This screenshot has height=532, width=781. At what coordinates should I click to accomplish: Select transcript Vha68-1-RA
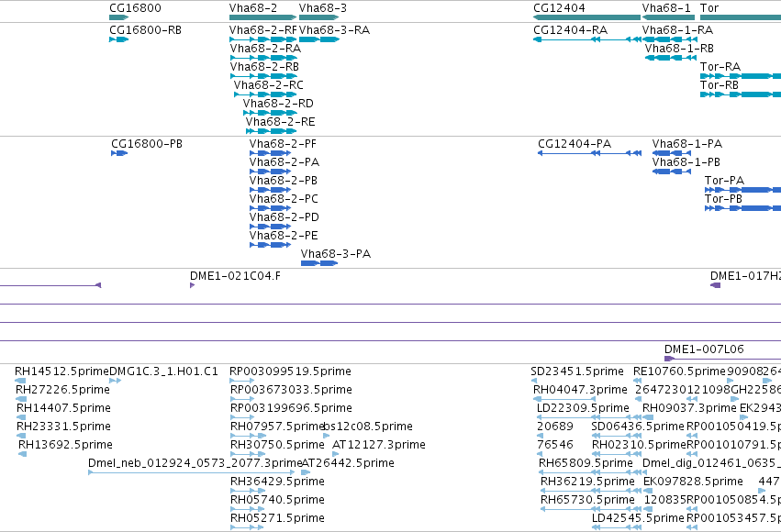point(677,30)
